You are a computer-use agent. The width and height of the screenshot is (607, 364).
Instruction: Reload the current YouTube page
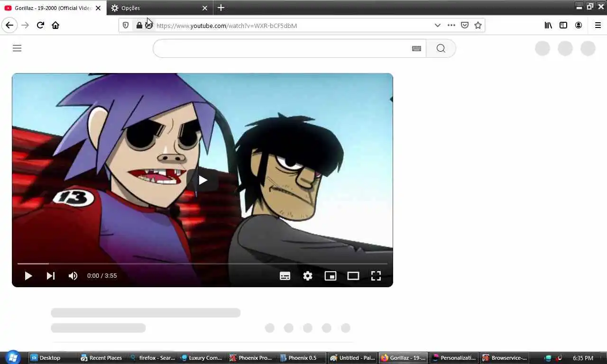click(40, 25)
